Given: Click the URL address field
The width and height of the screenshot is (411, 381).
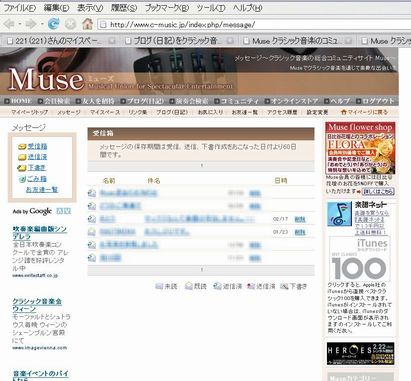Looking at the screenshot, I should [253, 24].
